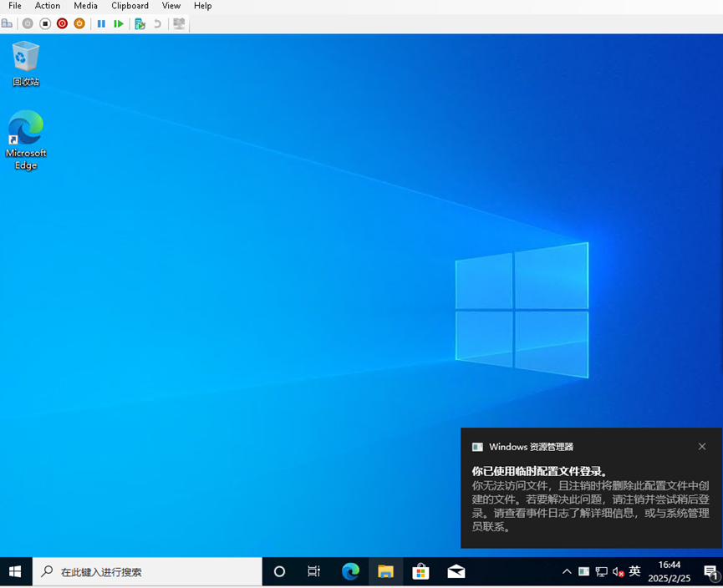
Task: Click the 你已使用临时配置文件登录 notification title
Action: (541, 471)
